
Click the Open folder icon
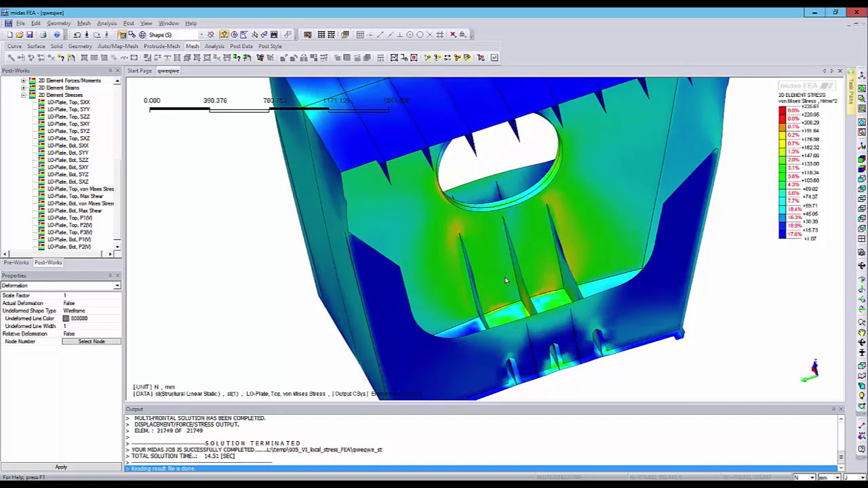click(x=20, y=35)
